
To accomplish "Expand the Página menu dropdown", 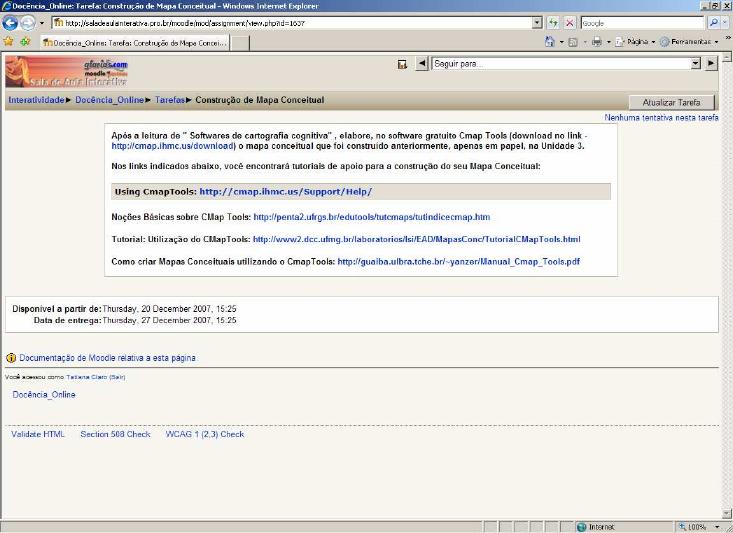I will point(637,42).
